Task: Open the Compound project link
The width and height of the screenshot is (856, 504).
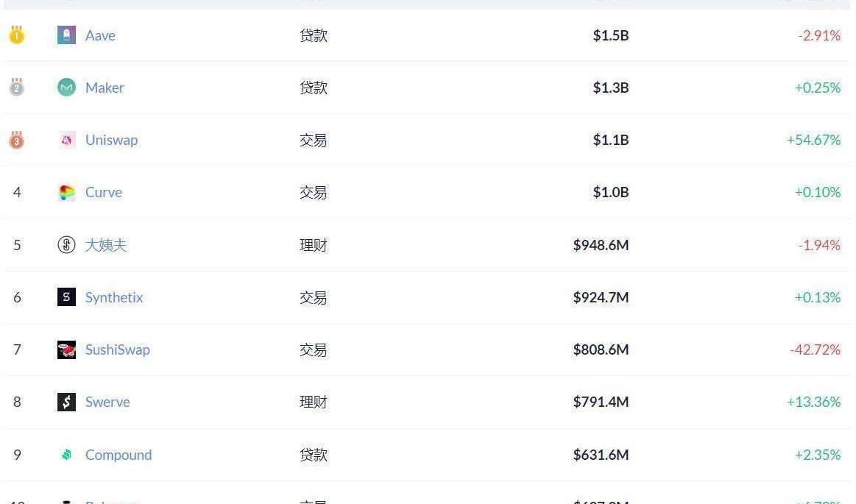Action: tap(118, 455)
